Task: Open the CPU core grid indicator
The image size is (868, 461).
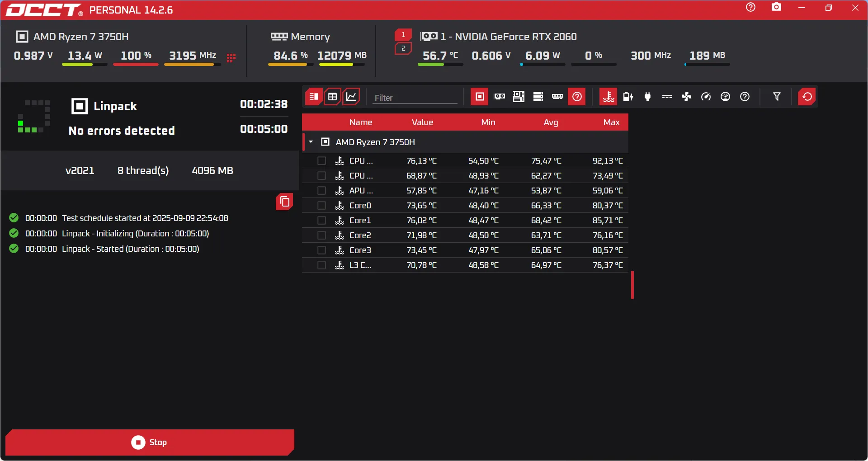Action: click(x=231, y=57)
